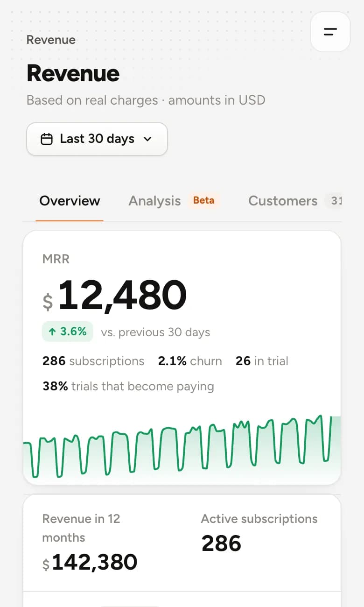Click the calendar icon in date filter
Screen dimensions: 364x607
(x=47, y=139)
